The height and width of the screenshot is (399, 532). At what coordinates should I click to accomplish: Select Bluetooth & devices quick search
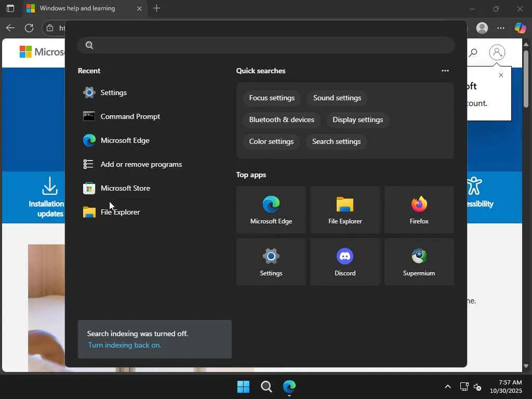[x=282, y=120]
